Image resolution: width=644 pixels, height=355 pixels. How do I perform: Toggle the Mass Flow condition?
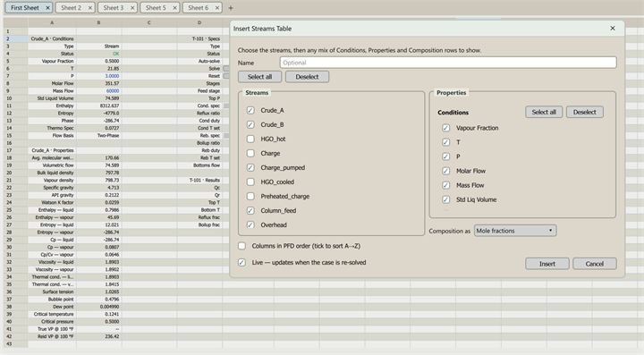pos(446,185)
